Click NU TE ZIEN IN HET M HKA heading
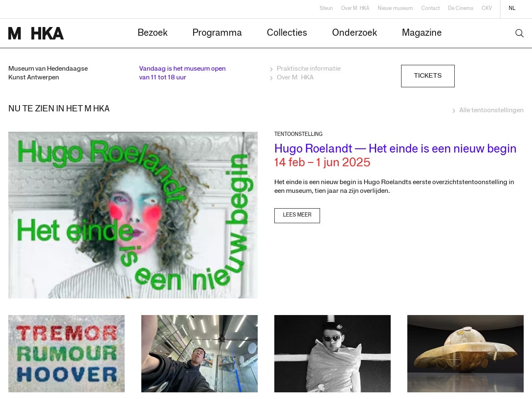This screenshot has height=399, width=532. pyautogui.click(x=59, y=109)
